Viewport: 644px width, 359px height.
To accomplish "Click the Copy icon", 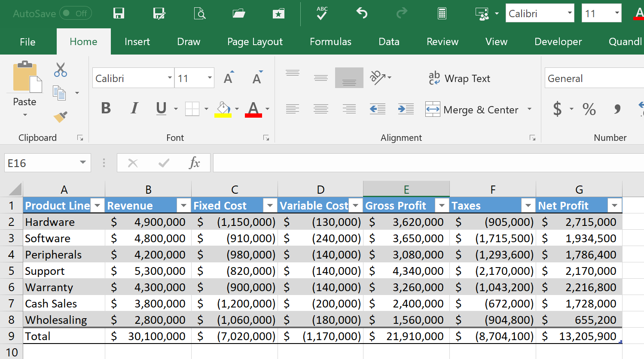I will (x=59, y=93).
